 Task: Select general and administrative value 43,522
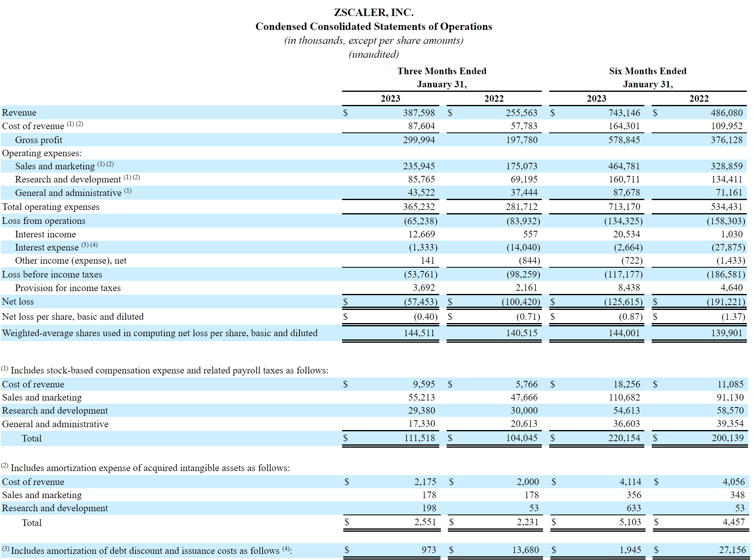pos(421,192)
